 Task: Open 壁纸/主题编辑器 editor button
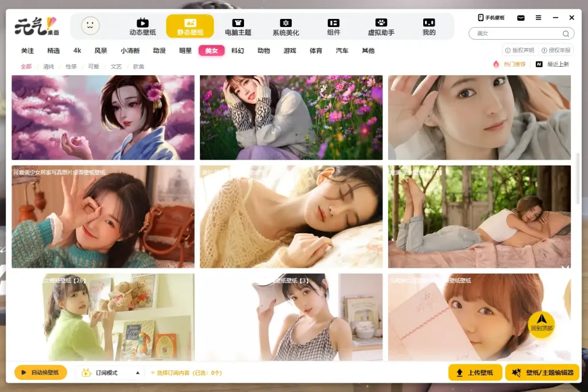(543, 372)
